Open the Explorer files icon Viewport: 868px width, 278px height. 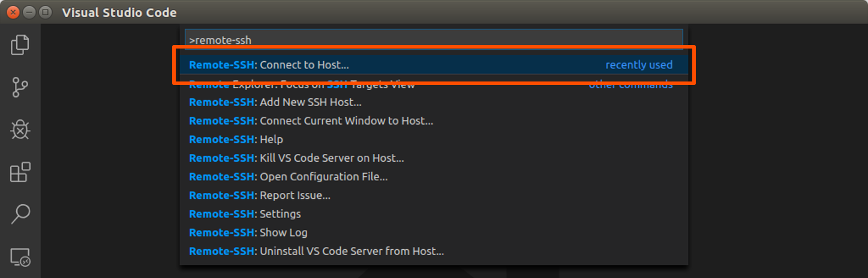[x=20, y=45]
